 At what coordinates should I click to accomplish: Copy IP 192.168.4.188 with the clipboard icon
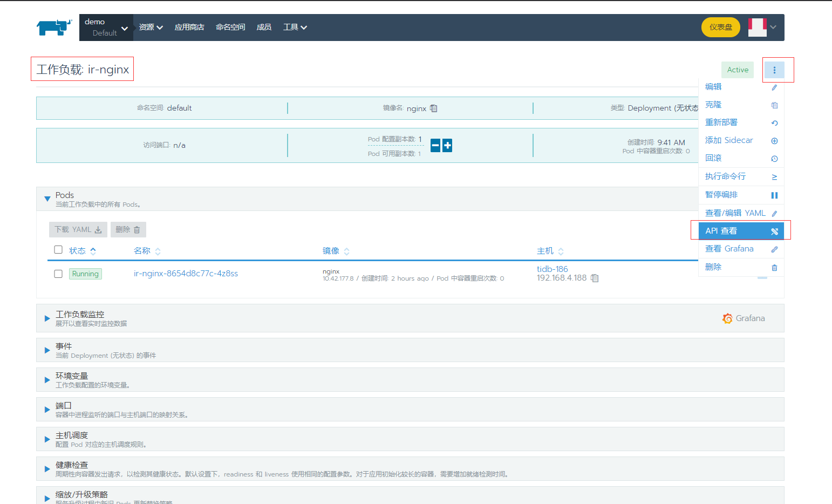pyautogui.click(x=595, y=278)
